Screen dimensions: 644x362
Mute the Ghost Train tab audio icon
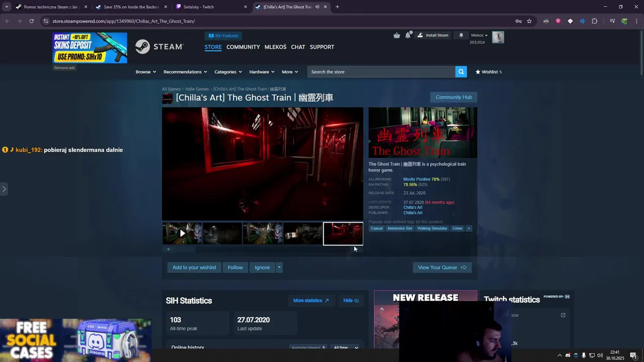pyautogui.click(x=317, y=7)
